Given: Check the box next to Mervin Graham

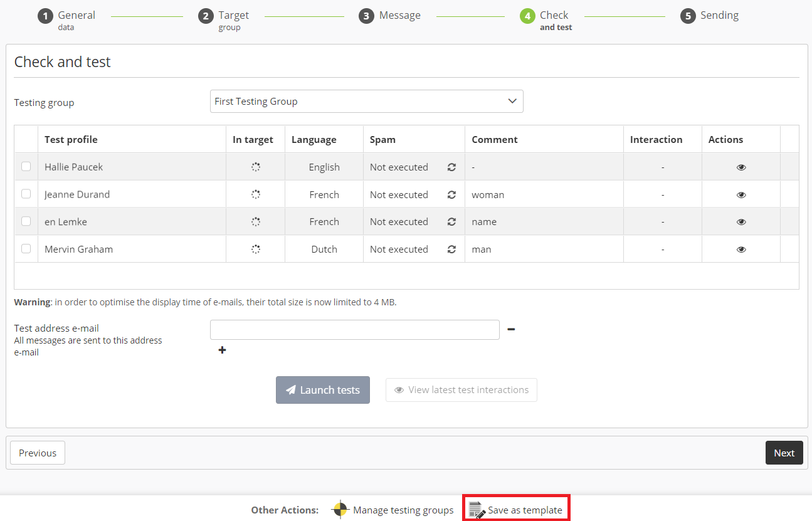Looking at the screenshot, I should click(x=26, y=249).
